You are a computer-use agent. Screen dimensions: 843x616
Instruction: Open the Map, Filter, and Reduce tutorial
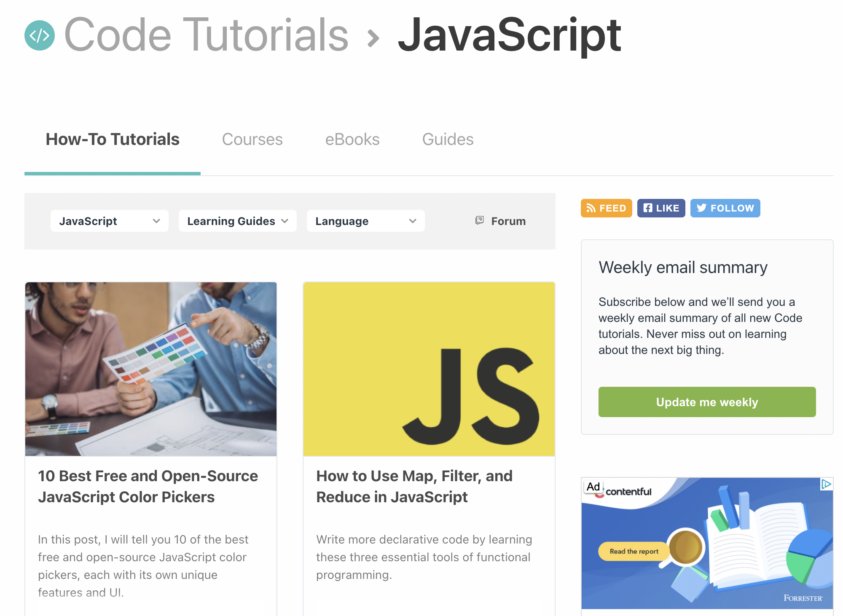(x=414, y=486)
